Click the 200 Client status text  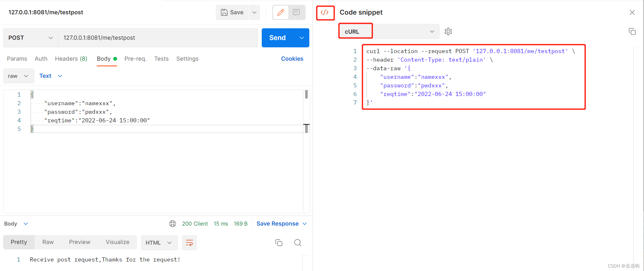point(195,224)
